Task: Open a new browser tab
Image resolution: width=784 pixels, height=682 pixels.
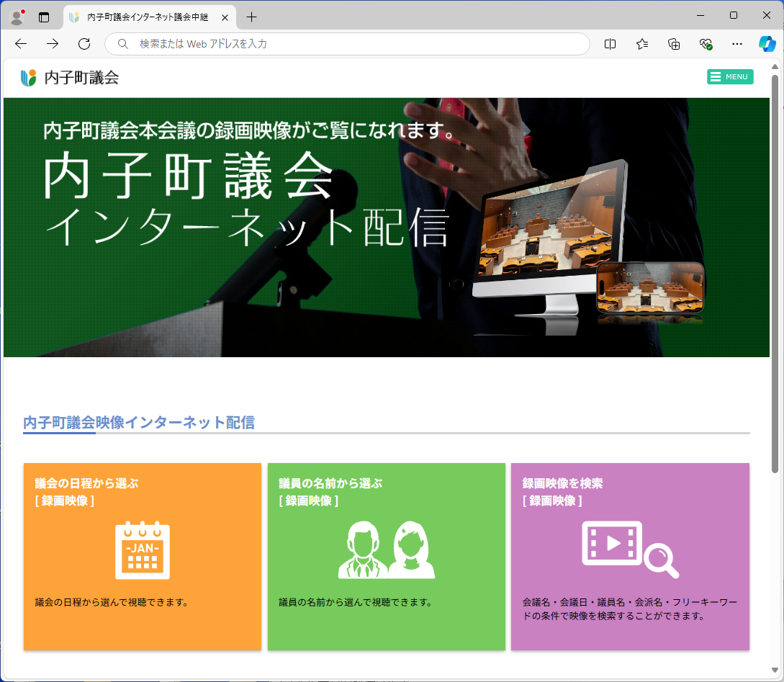Action: coord(251,17)
